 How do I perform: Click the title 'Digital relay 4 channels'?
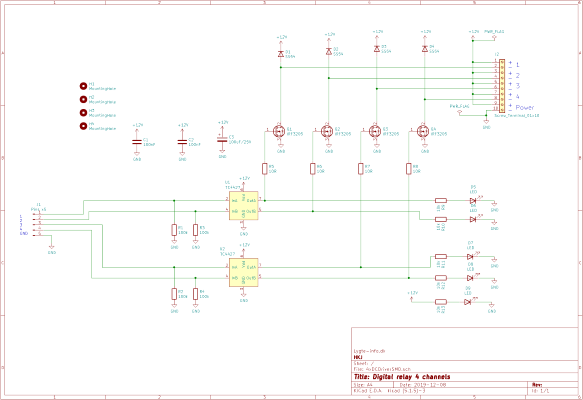pos(402,377)
